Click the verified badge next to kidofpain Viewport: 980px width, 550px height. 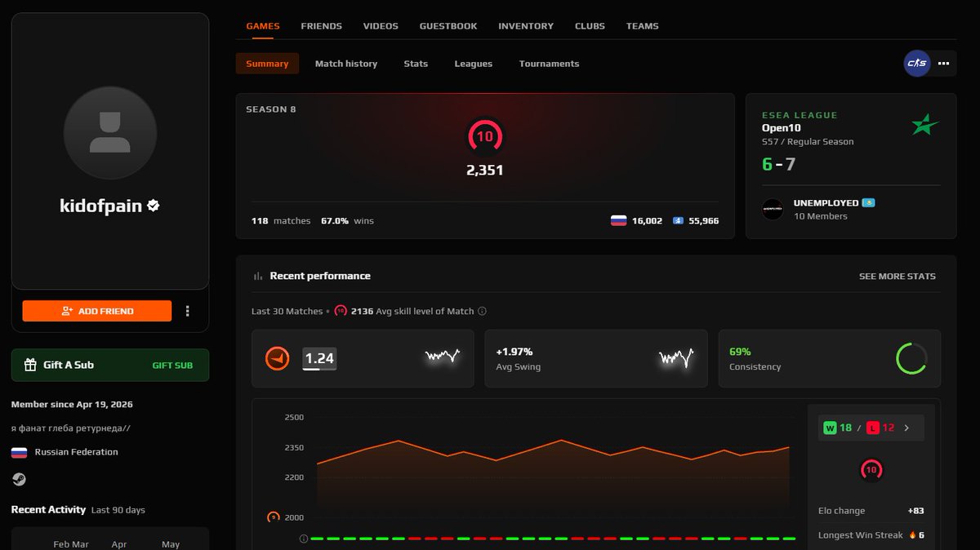[x=154, y=206]
